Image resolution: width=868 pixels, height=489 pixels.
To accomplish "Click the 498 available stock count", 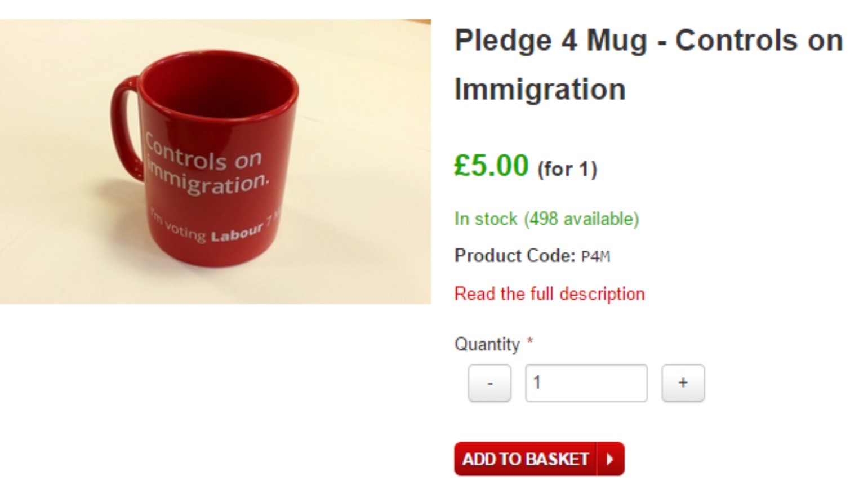I will (581, 219).
